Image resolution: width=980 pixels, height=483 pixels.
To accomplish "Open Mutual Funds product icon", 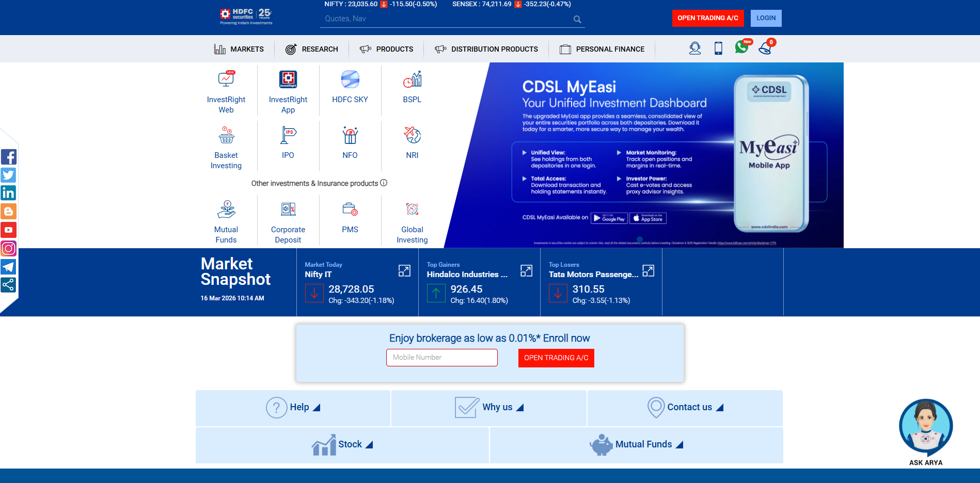I will tap(226, 210).
